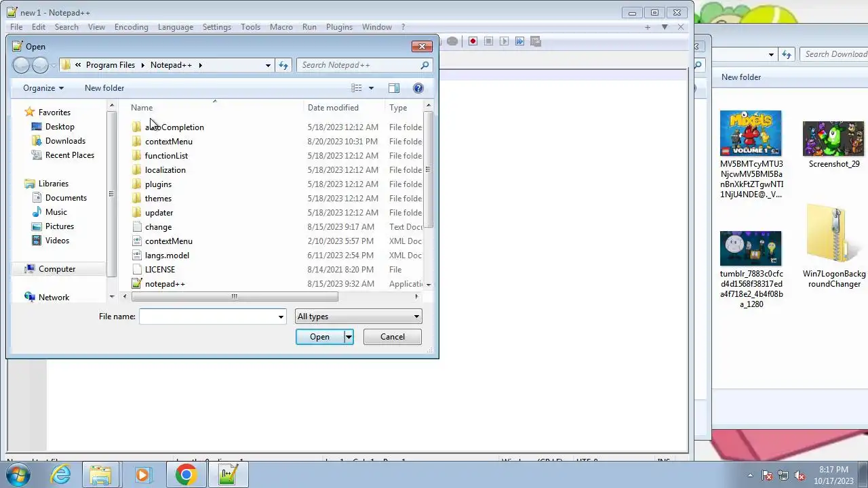
Task: Switch to Google Chrome on the taskbar
Action: [x=186, y=475]
